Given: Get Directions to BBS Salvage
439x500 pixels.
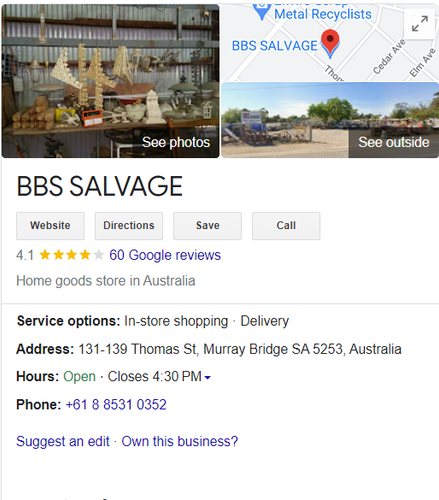Looking at the screenshot, I should pos(129,226).
